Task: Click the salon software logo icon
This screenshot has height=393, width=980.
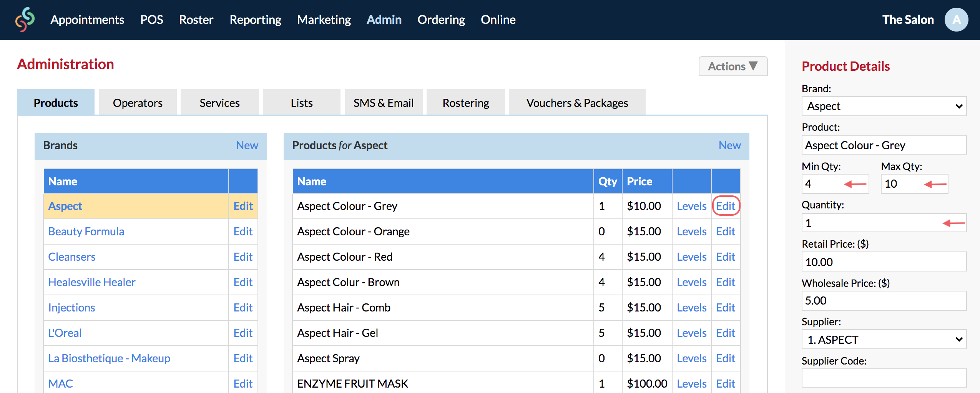Action: (25, 19)
